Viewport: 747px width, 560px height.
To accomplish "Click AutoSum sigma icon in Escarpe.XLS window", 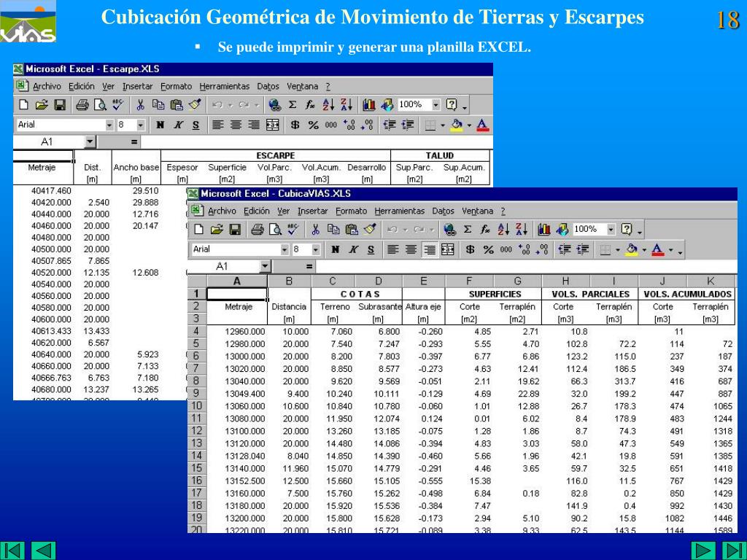I will click(293, 105).
